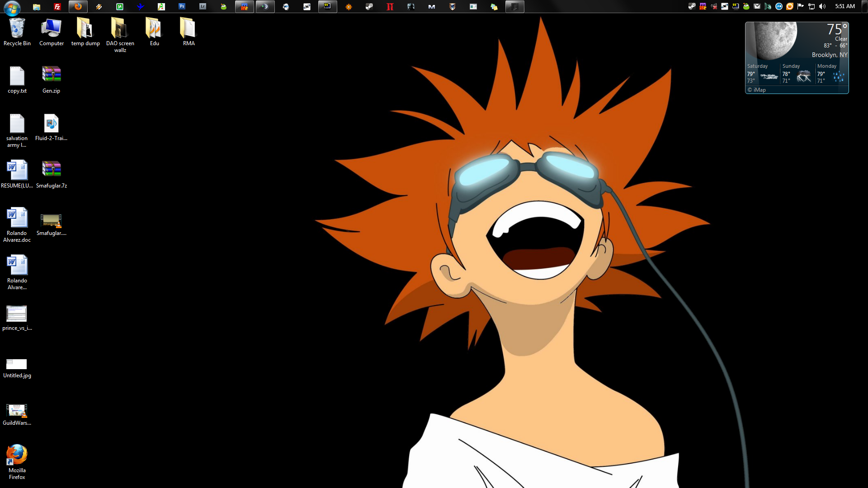Image resolution: width=868 pixels, height=488 pixels.
Task: Click the blue circle tray icon
Action: [779, 6]
